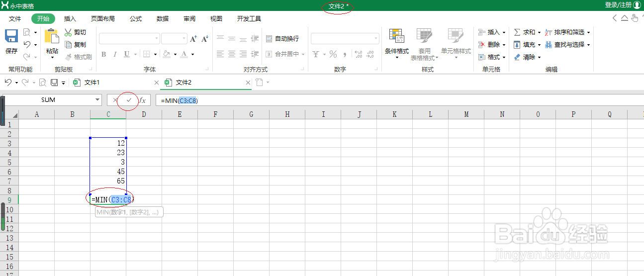The width and height of the screenshot is (644, 276).
Task: Toggle 自动换行 wrap text
Action: (x=282, y=38)
